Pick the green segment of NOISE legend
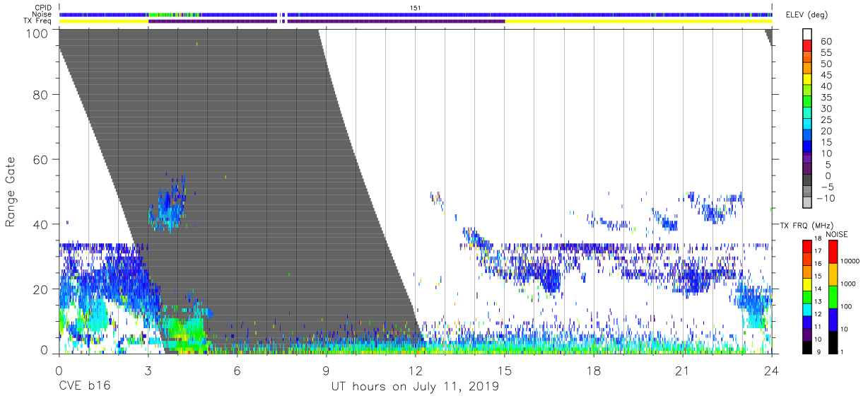868x401 pixels. point(833,297)
